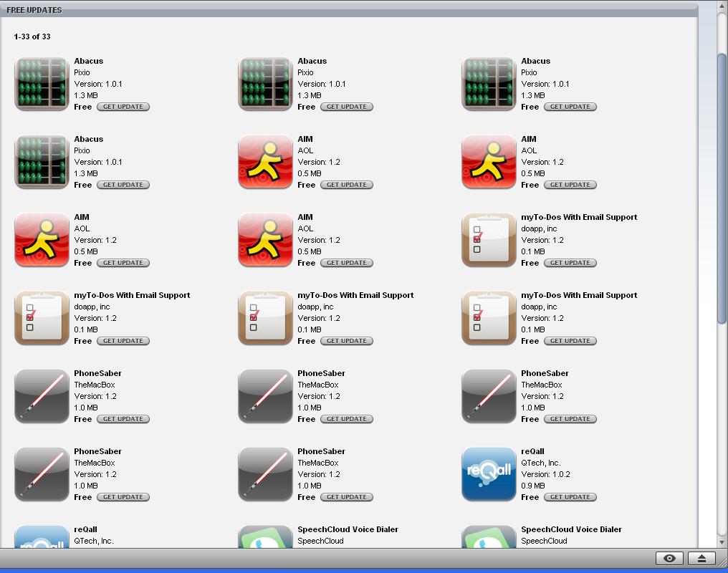The image size is (728, 573).
Task: Open the reQall title beside version 1.0.2
Action: click(x=532, y=451)
